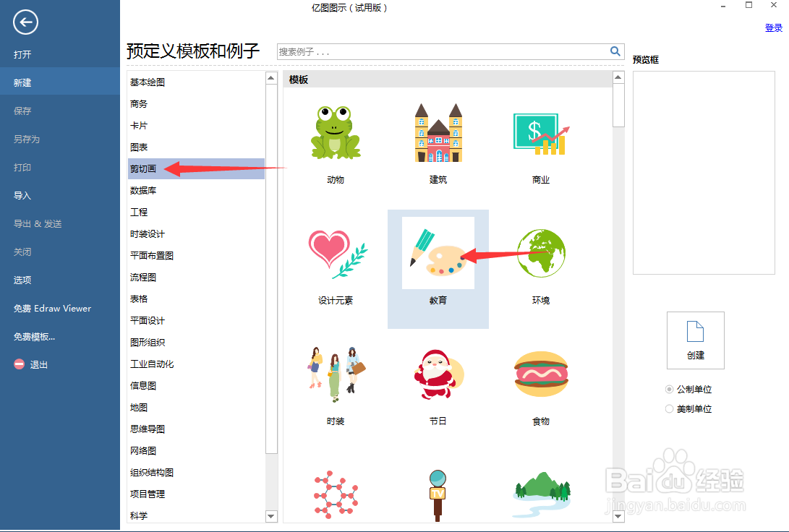Image resolution: width=789 pixels, height=532 pixels.
Task: Click the template pane scroll-down arrow
Action: point(618,516)
